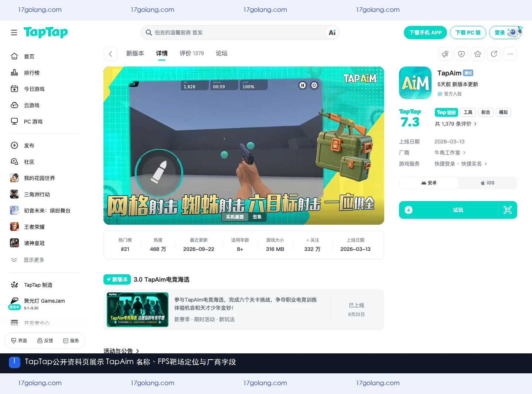Click the 射击 tag

point(486,112)
